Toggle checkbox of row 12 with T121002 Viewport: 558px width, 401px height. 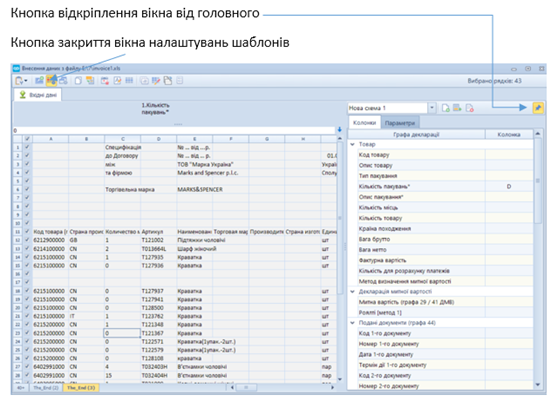tap(27, 240)
